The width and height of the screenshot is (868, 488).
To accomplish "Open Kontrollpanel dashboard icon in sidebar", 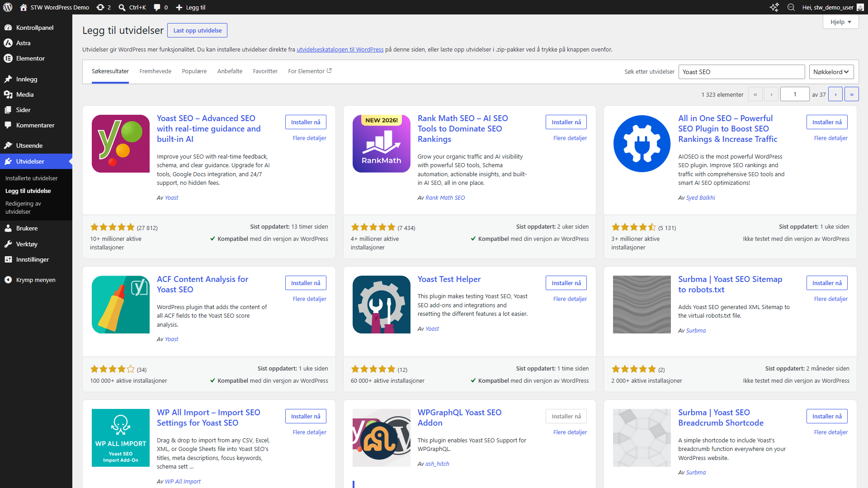I will pyautogui.click(x=8, y=28).
